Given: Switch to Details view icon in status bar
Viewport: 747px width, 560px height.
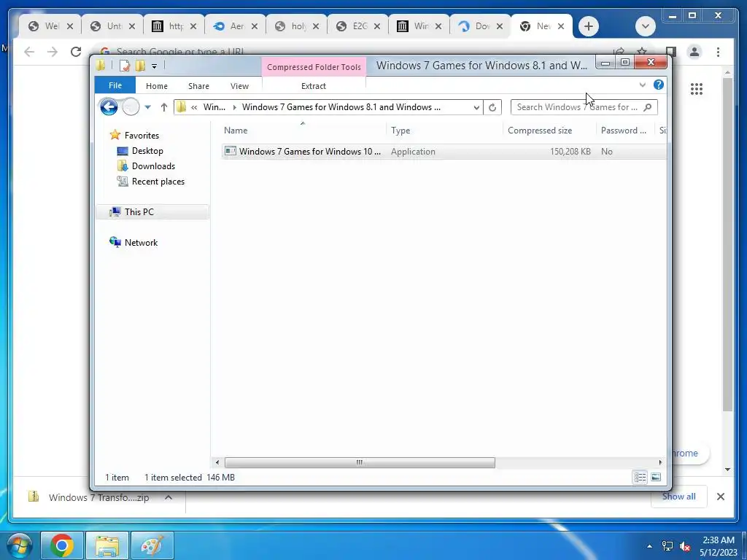Looking at the screenshot, I should pyautogui.click(x=640, y=477).
